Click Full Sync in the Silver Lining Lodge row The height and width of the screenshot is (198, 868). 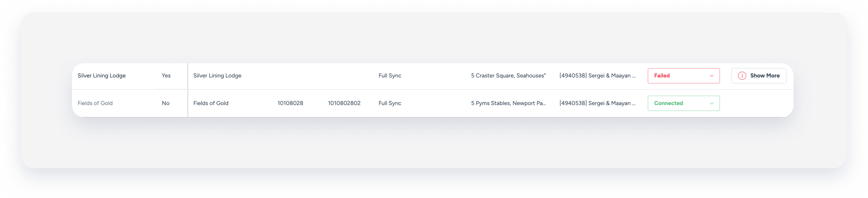point(389,76)
